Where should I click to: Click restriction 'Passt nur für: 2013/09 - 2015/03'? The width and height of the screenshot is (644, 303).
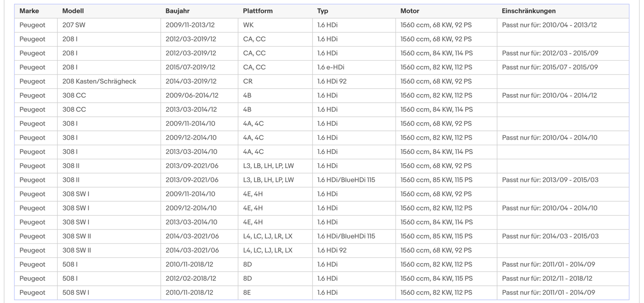coord(550,180)
